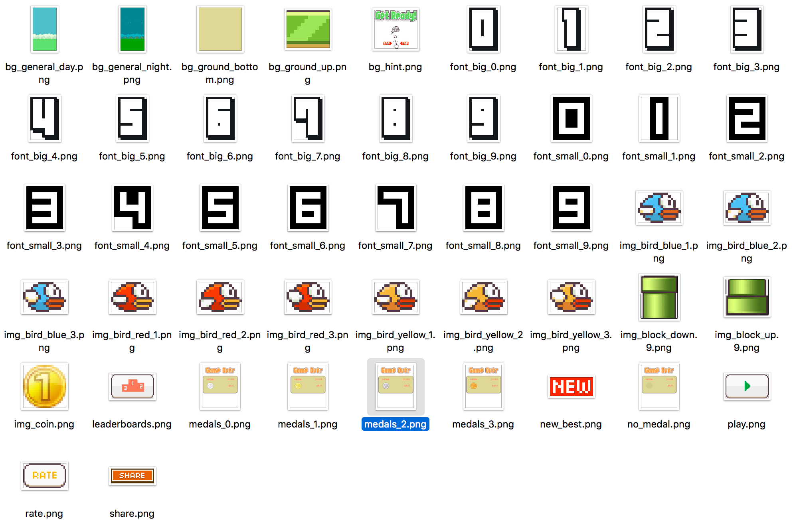Select the rate.png RATE button image
This screenshot has width=795, height=532.
tap(44, 476)
